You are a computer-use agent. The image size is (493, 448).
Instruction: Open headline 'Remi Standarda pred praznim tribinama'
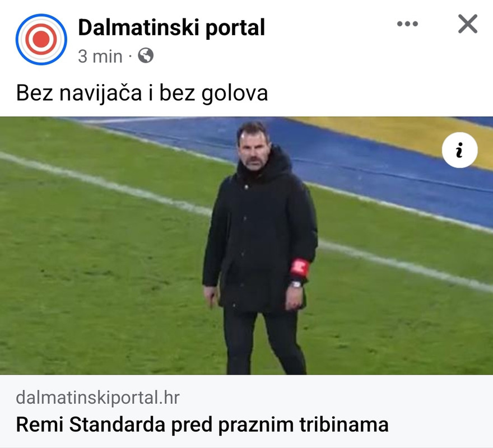[202, 424]
